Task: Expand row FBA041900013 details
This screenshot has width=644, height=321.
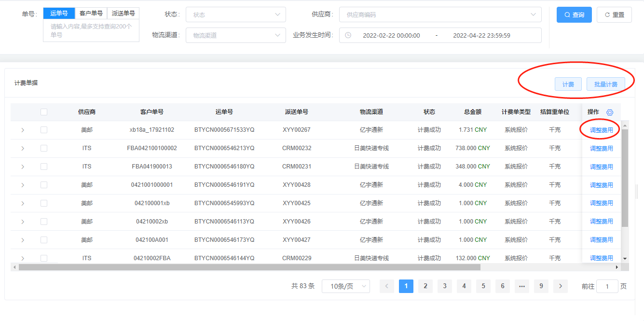Action: point(23,167)
